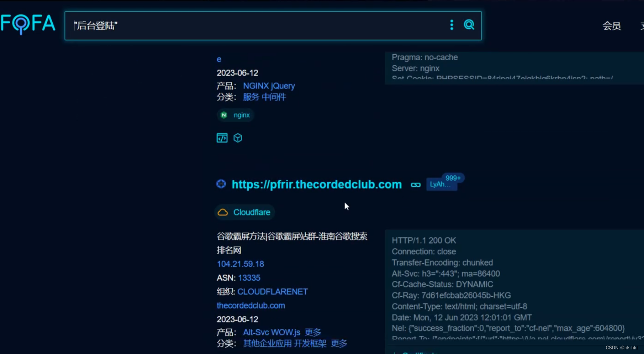Open https://pfrir.thecordedclub.com result link
The height and width of the screenshot is (354, 644).
tap(317, 184)
